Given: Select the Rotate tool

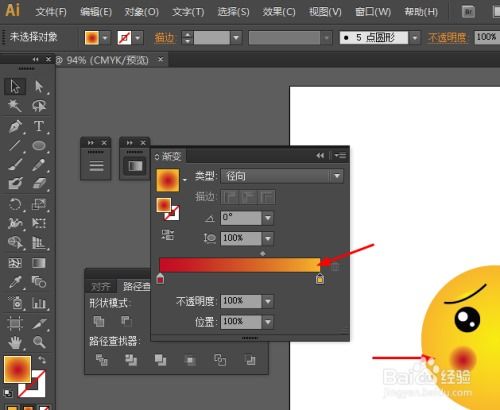Looking at the screenshot, I should point(15,204).
